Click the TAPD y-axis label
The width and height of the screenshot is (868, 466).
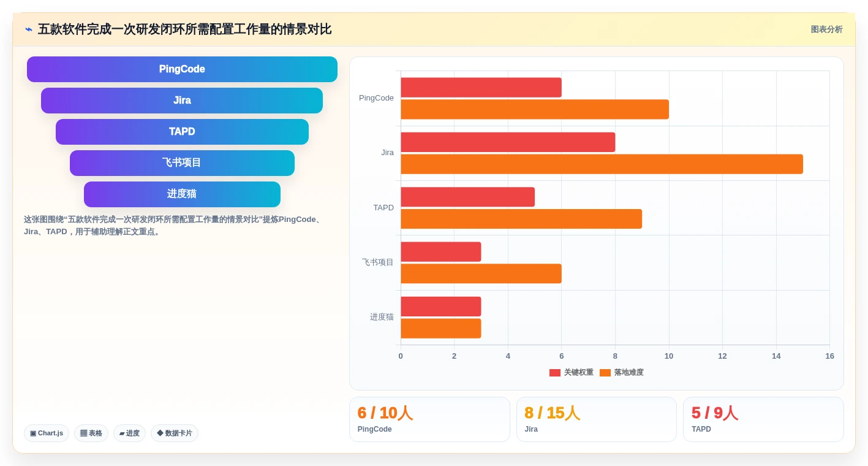[x=383, y=208]
